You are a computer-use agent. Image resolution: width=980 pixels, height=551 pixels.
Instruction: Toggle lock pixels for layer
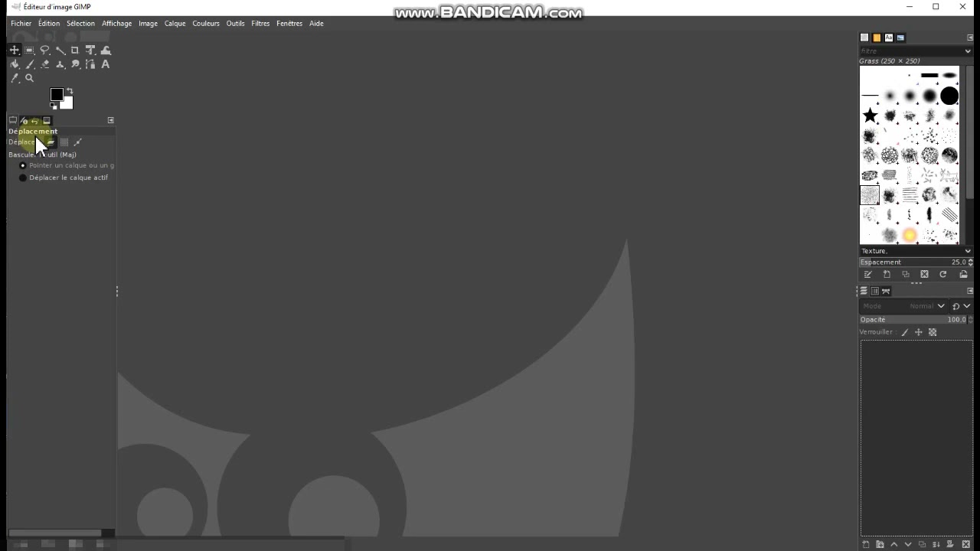click(x=904, y=332)
